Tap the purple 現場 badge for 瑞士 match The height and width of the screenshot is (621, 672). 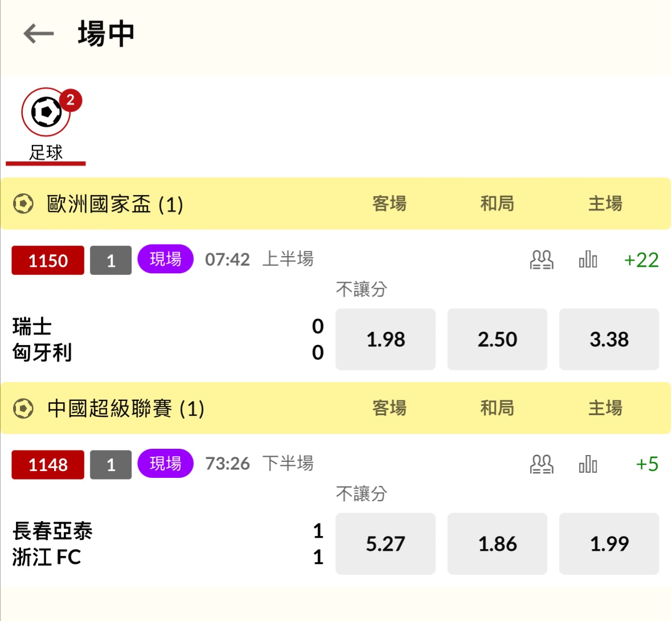point(165,259)
